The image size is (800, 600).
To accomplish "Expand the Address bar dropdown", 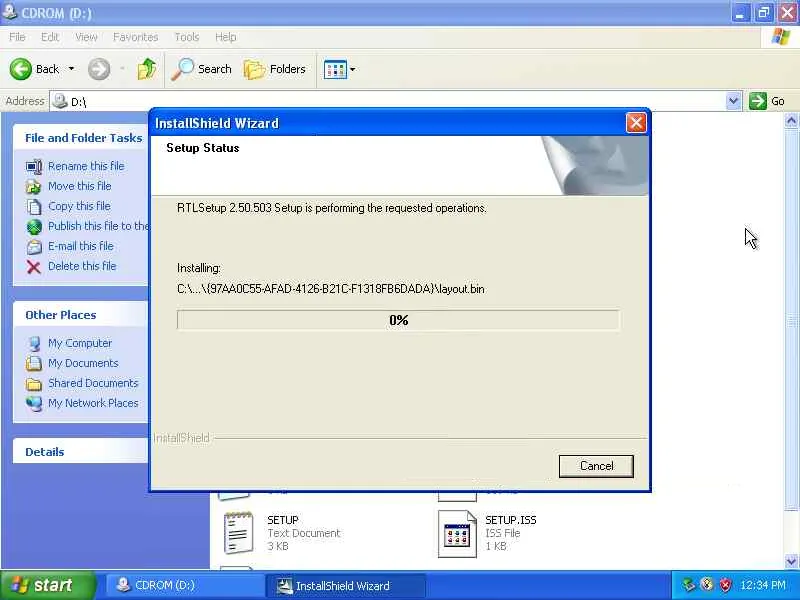I will pyautogui.click(x=733, y=101).
